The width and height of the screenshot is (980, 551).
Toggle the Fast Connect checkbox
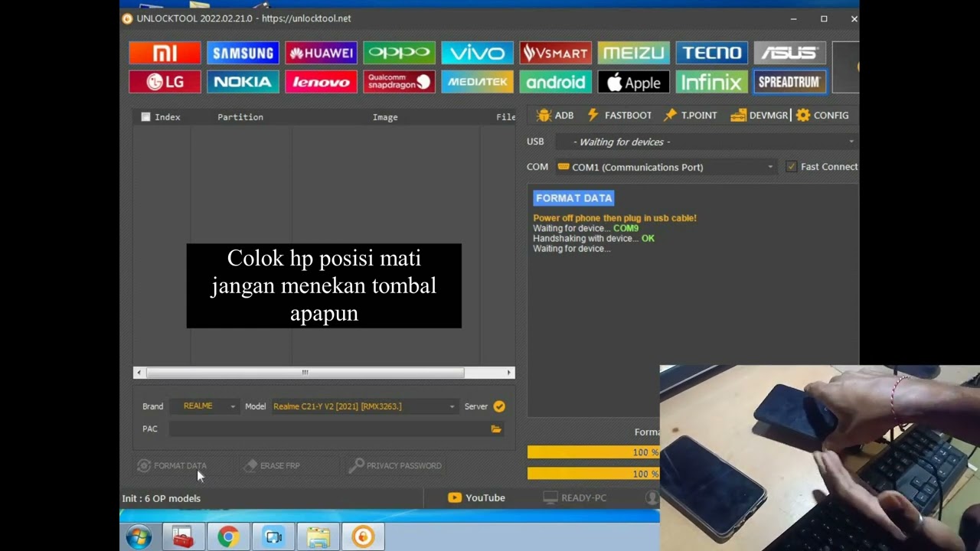(x=791, y=167)
